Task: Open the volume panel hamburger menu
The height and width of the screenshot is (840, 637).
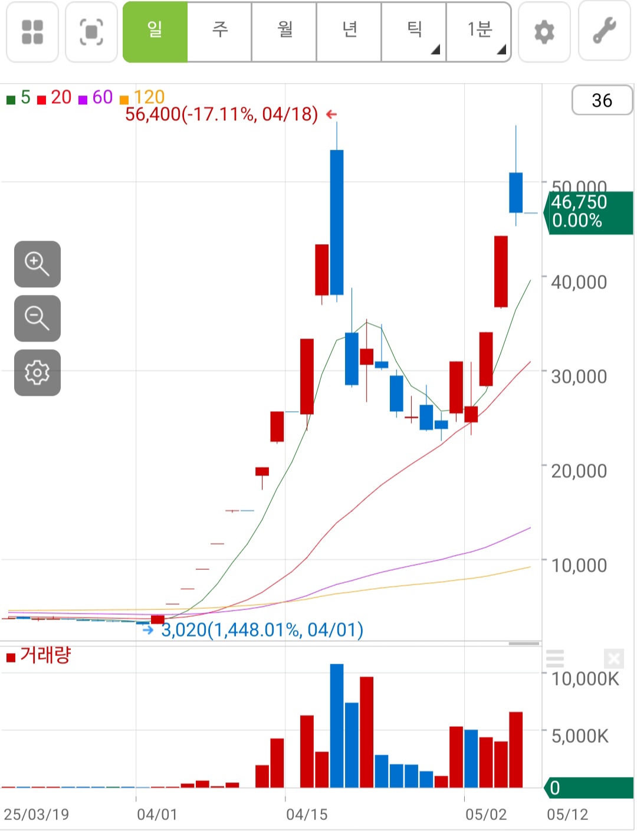Action: coord(555,658)
